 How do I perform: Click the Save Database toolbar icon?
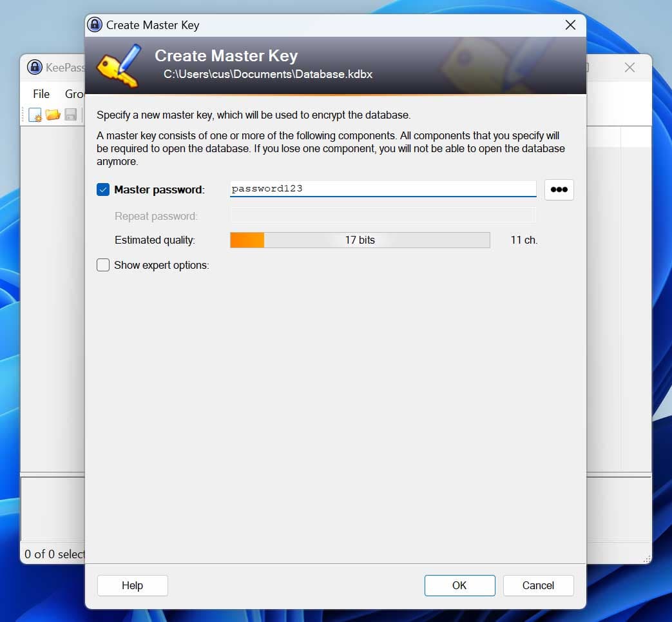point(70,114)
